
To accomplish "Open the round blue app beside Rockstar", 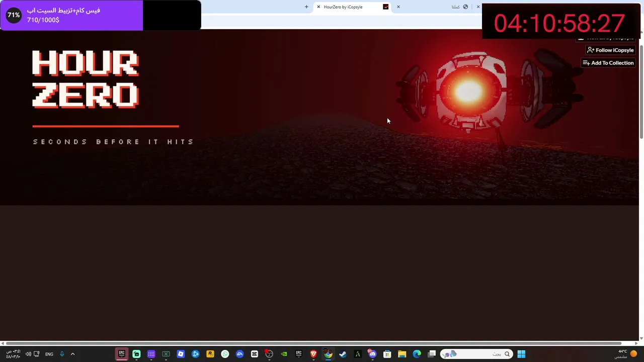I will tap(195, 354).
